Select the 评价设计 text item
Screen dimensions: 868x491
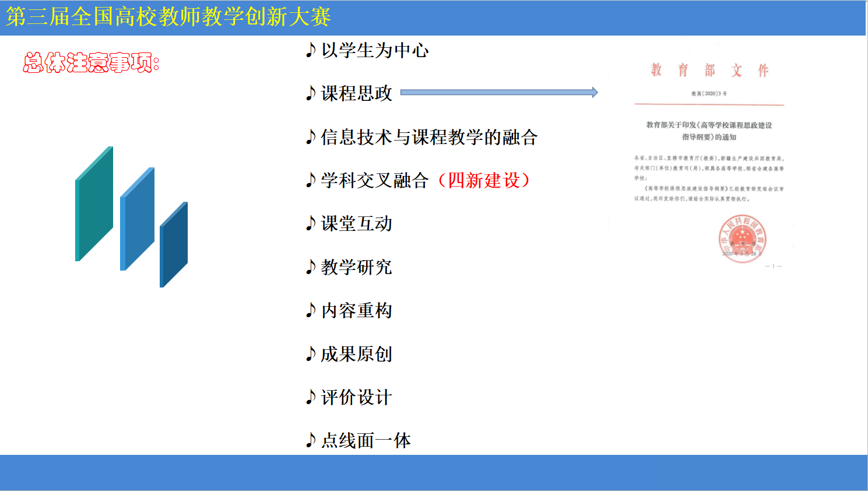(x=357, y=398)
